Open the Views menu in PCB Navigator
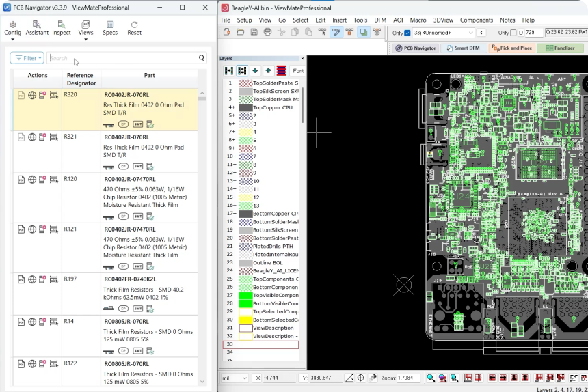 click(85, 29)
